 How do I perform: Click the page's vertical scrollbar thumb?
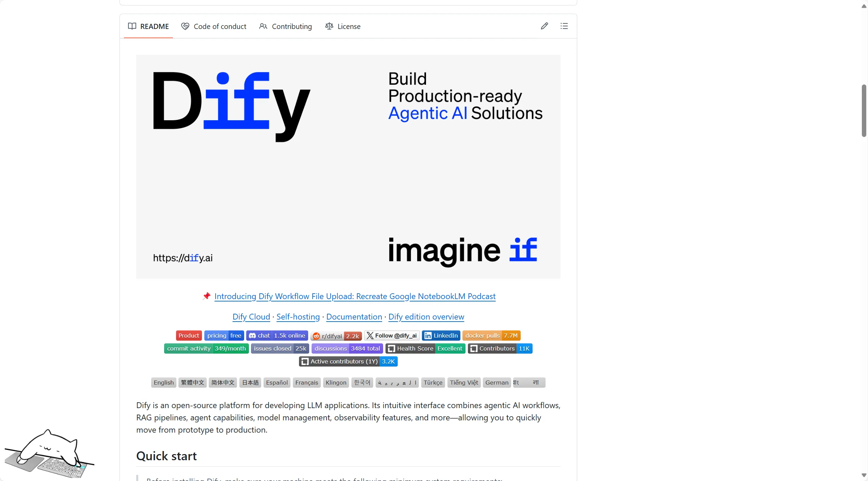[864, 110]
